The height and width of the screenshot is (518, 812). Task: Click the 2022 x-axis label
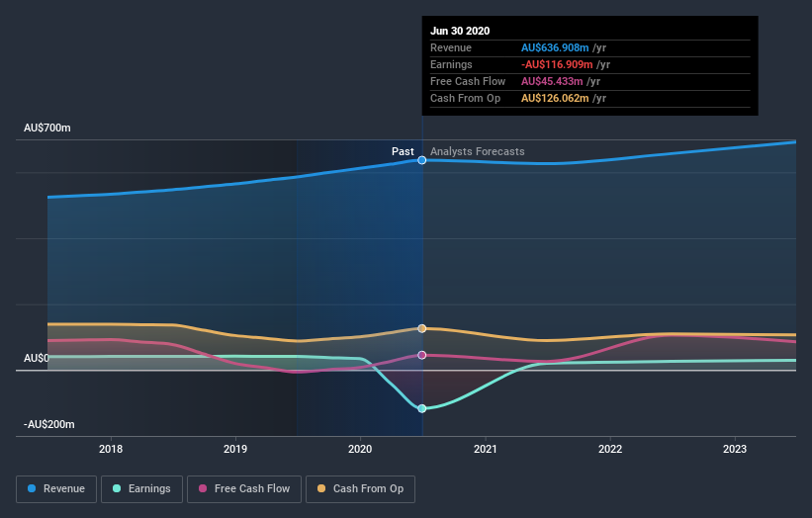click(x=610, y=449)
